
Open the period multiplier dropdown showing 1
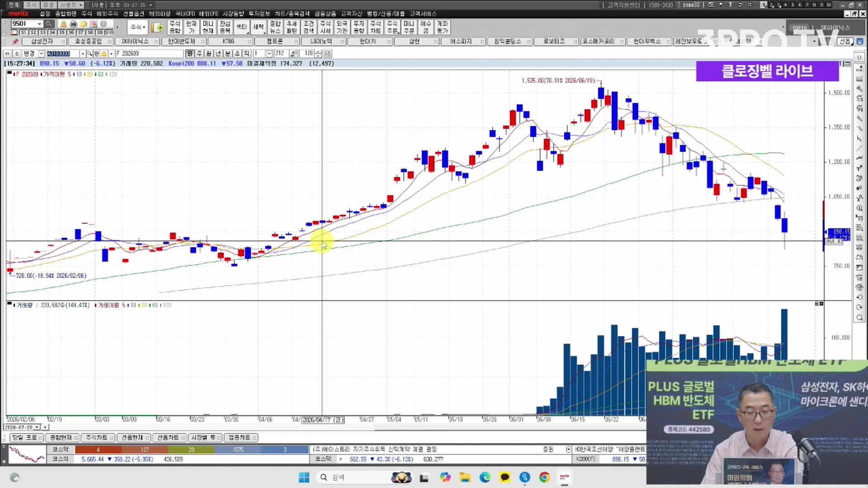click(x=269, y=53)
